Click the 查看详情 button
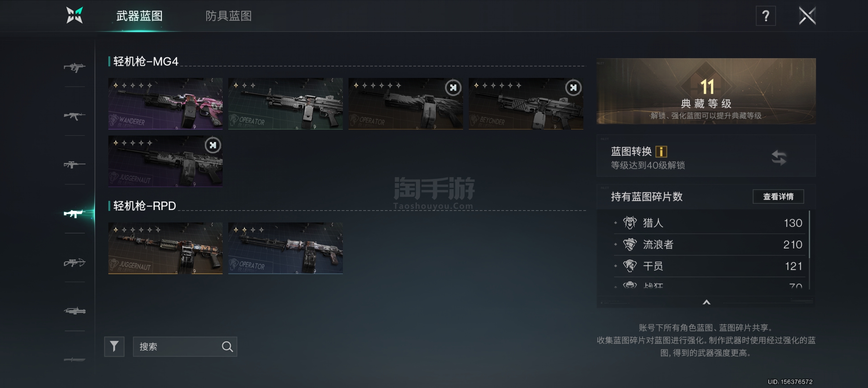Image resolution: width=868 pixels, height=388 pixels. click(x=778, y=197)
